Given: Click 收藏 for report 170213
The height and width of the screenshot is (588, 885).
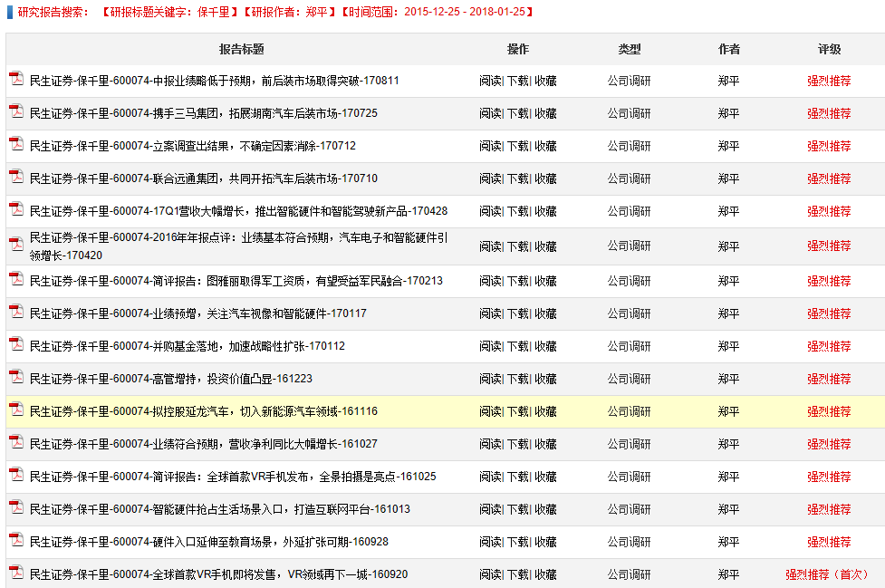Looking at the screenshot, I should pyautogui.click(x=545, y=282).
